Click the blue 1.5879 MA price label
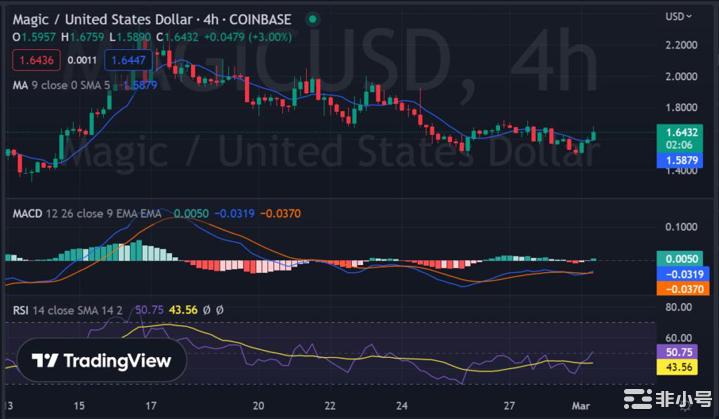Image resolution: width=719 pixels, height=419 pixels. pyautogui.click(x=680, y=160)
